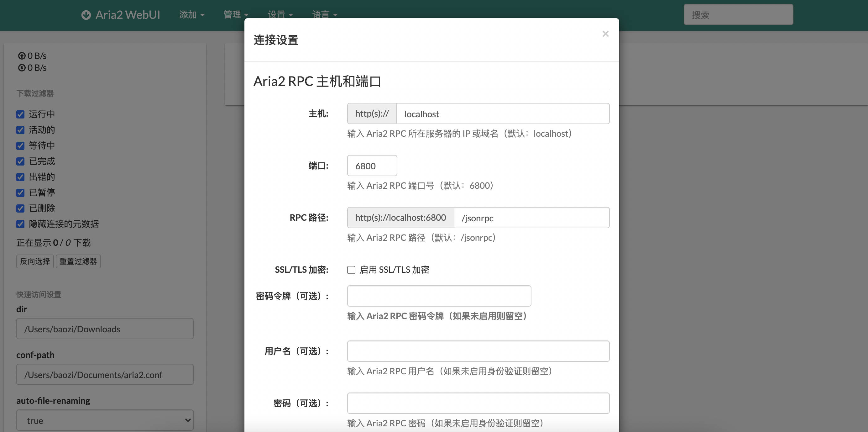Open the 设置 dropdown menu
The image size is (868, 432).
coord(280,15)
